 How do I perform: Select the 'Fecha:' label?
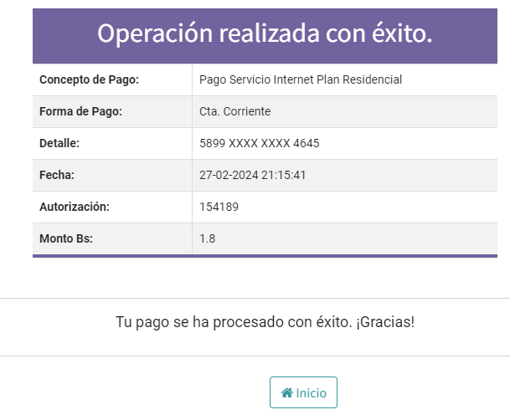point(57,175)
